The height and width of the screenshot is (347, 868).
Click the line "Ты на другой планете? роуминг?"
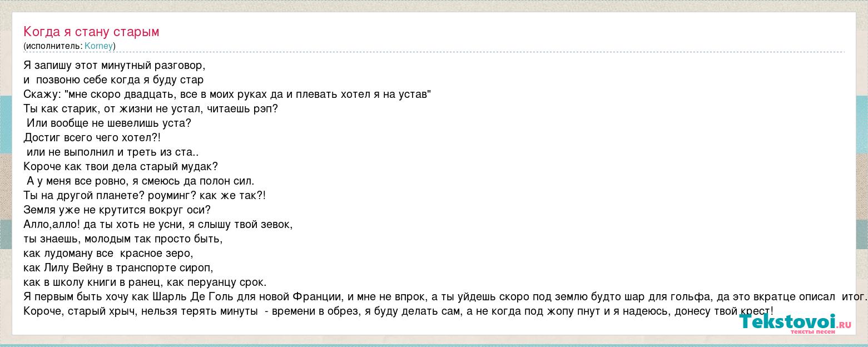(145, 195)
